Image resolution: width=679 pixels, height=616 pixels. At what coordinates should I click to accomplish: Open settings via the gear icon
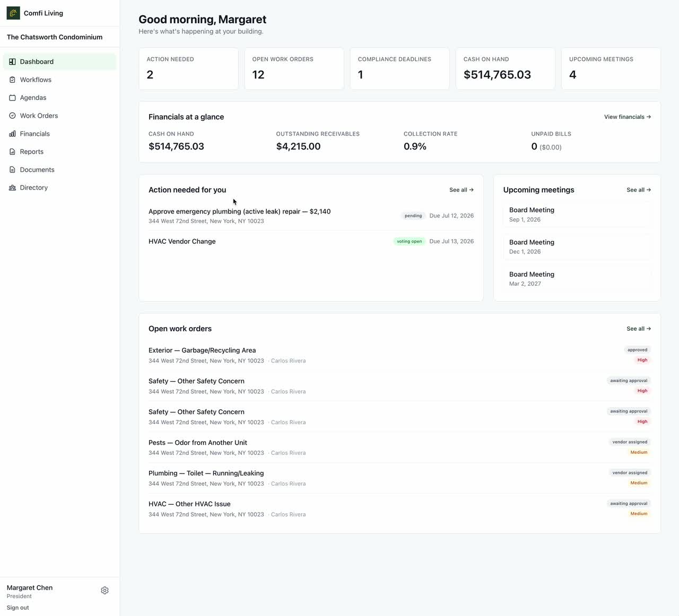click(x=105, y=591)
